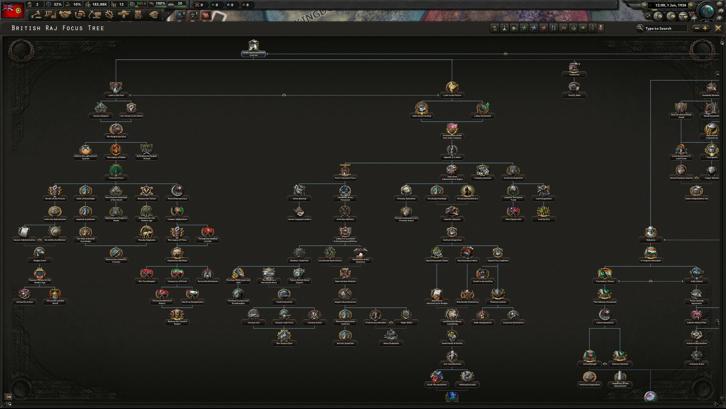The height and width of the screenshot is (409, 726).
Task: Click the small icon in bottom-left corner
Action: [8, 397]
